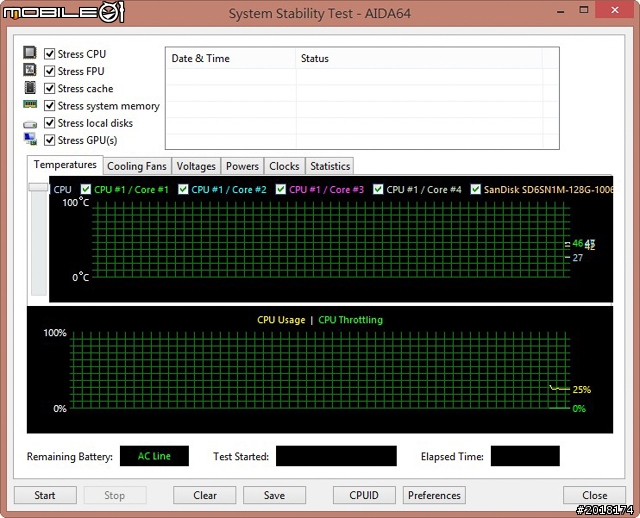The height and width of the screenshot is (518, 640).
Task: Toggle the Stress local disks checkbox
Action: point(49,123)
